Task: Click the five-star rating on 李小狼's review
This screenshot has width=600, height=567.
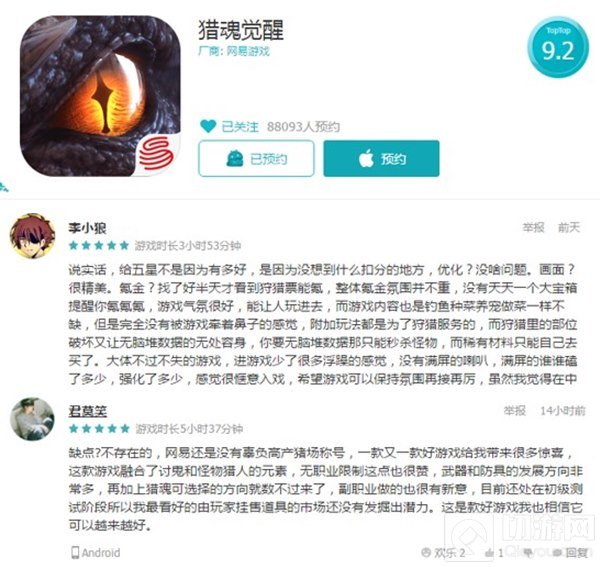Action: pos(99,246)
